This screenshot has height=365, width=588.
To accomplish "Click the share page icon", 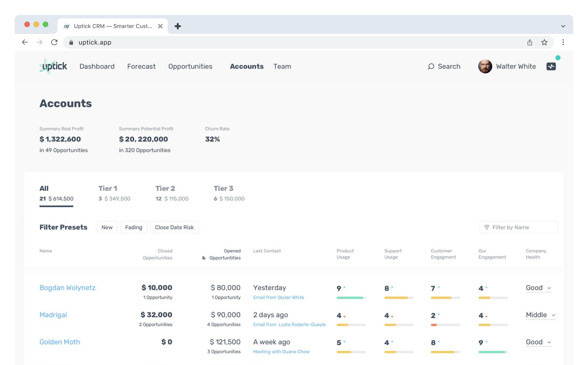I will (530, 42).
